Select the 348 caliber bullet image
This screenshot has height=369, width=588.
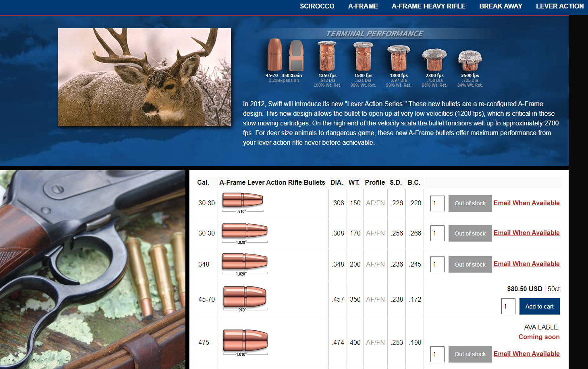pos(245,264)
